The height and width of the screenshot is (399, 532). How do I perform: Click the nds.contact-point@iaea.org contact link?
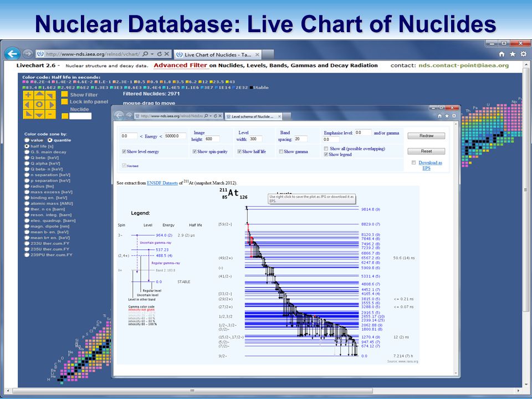coord(463,65)
